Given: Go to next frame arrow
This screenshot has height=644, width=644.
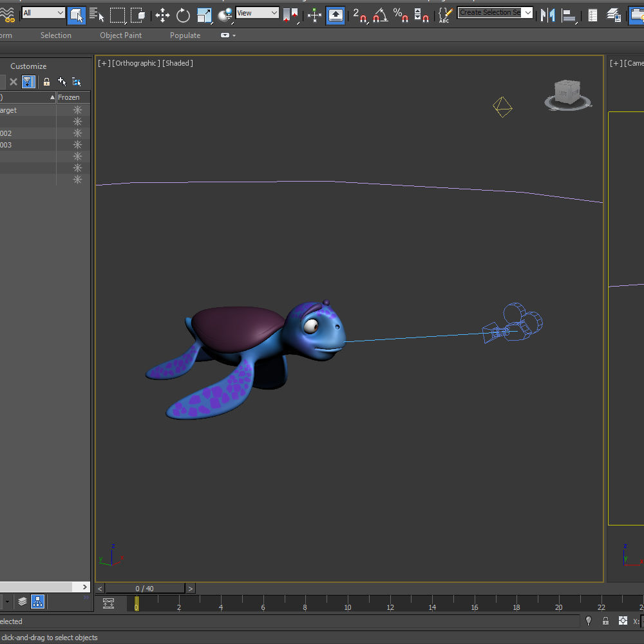Looking at the screenshot, I should [190, 589].
